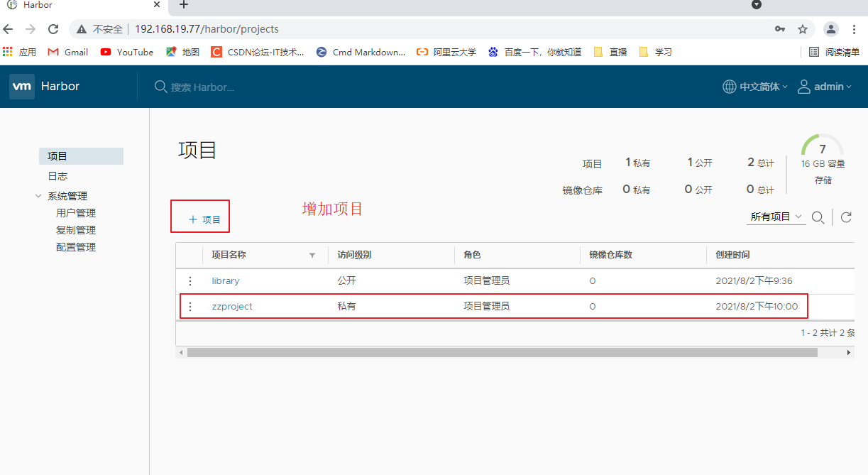Image resolution: width=868 pixels, height=475 pixels.
Task: Click the browser back arrow
Action: (x=9, y=29)
